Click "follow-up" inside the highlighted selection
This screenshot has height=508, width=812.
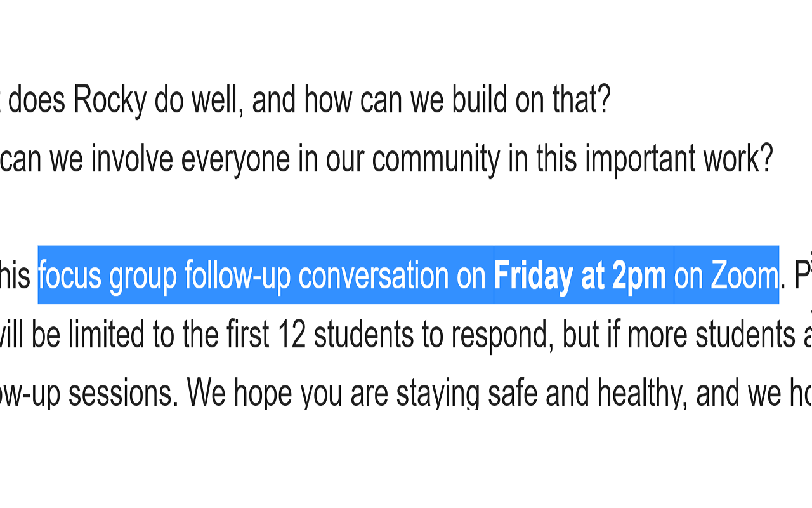[x=238, y=277]
